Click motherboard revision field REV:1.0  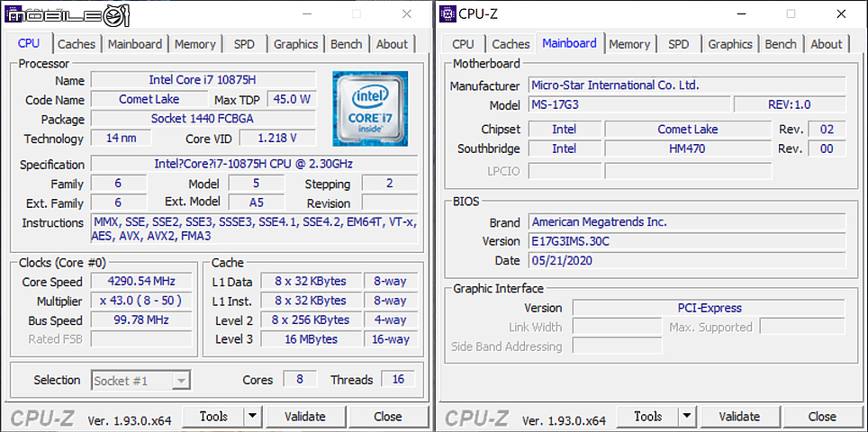click(790, 104)
